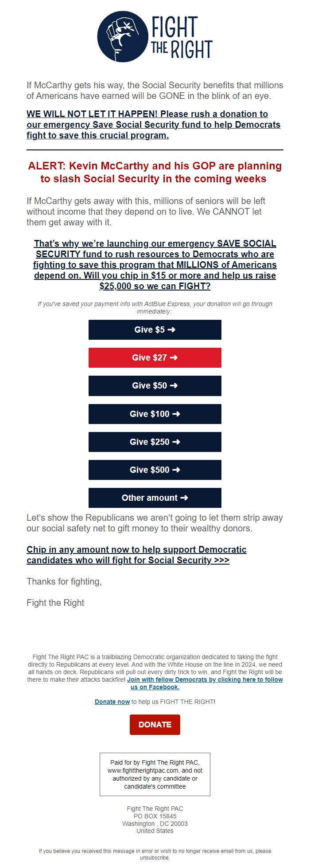Choose the Give $50 donation button
The width and height of the screenshot is (310, 868).
point(155,386)
